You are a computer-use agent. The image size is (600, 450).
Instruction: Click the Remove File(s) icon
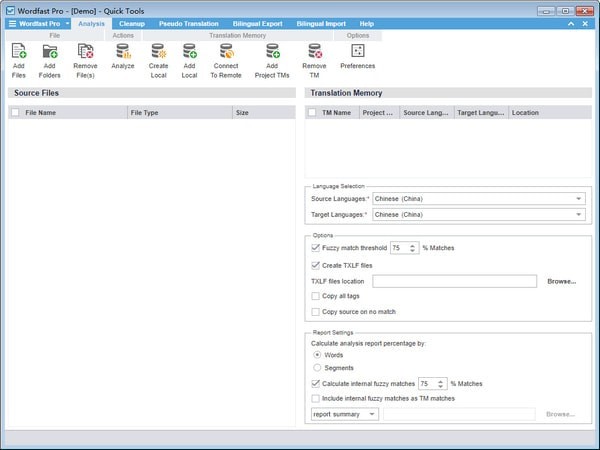[x=85, y=51]
